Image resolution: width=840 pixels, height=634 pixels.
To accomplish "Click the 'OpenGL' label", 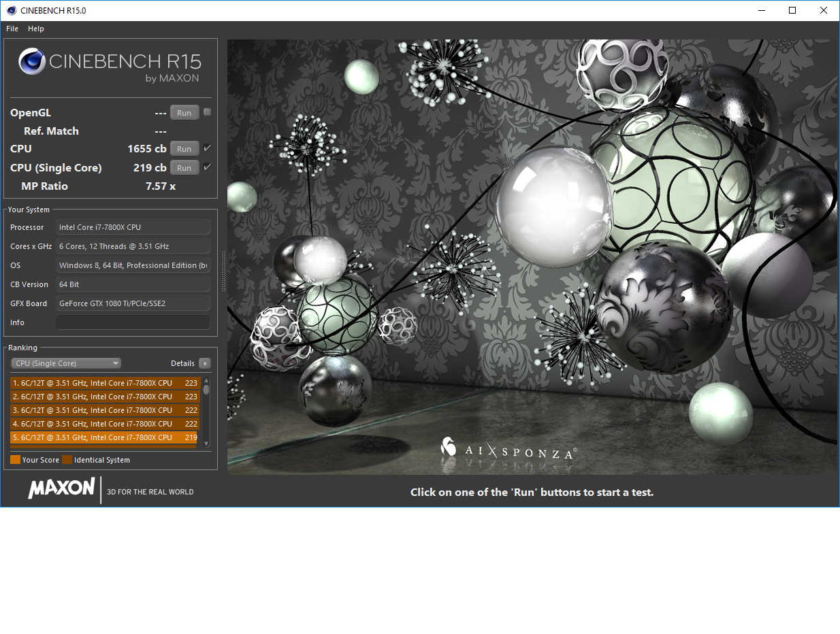I will 31,113.
